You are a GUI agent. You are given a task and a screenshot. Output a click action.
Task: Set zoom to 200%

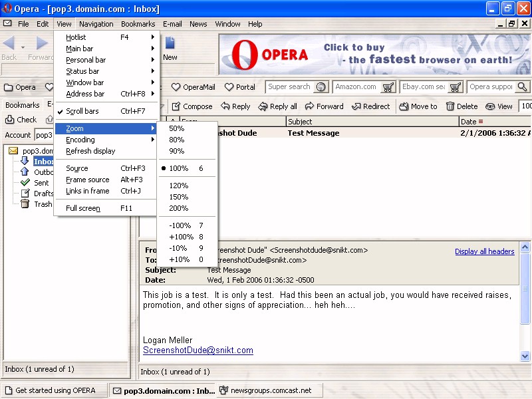[187, 208]
